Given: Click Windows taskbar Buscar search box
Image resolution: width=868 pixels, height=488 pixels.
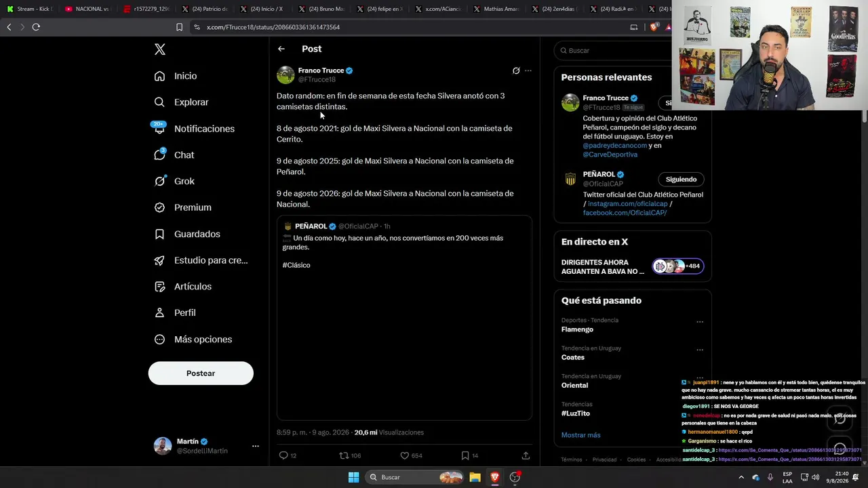Looking at the screenshot, I should (415, 477).
